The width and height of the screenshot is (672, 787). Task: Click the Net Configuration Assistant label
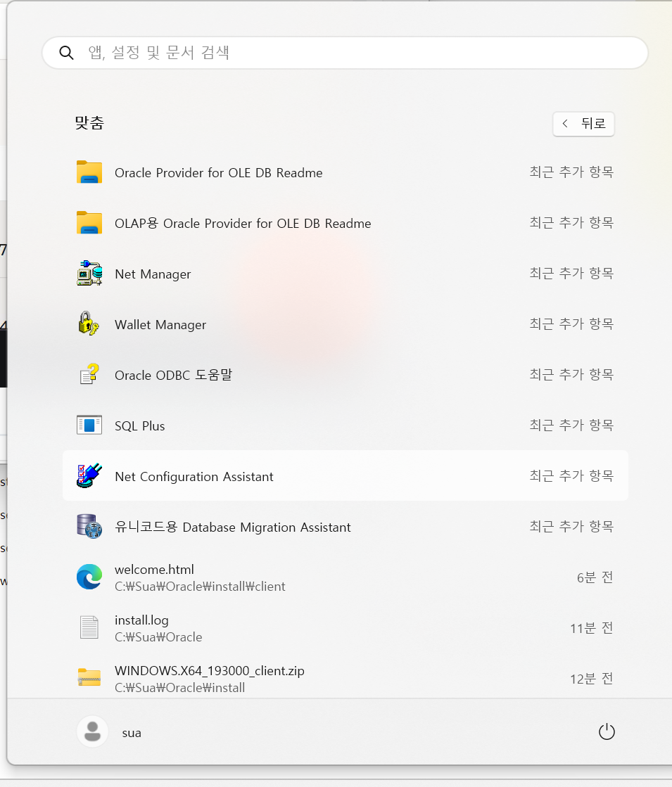pos(194,476)
